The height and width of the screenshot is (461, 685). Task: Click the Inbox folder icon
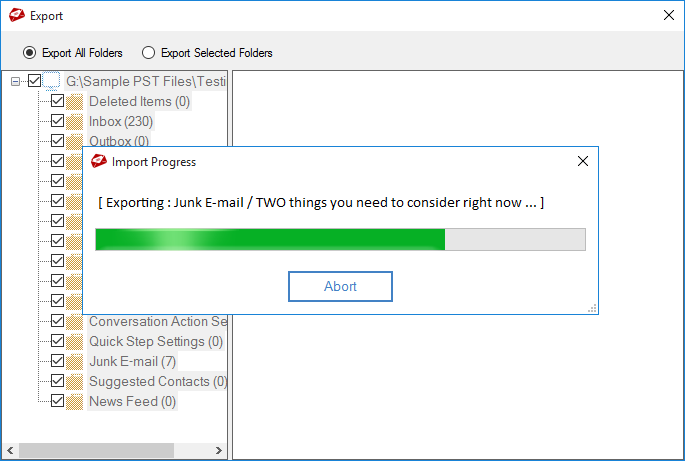(x=74, y=121)
